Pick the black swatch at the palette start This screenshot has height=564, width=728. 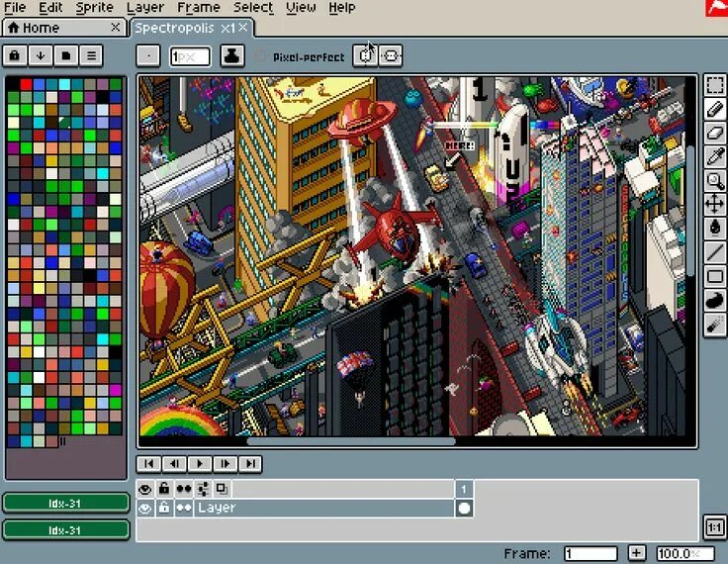(x=13, y=84)
